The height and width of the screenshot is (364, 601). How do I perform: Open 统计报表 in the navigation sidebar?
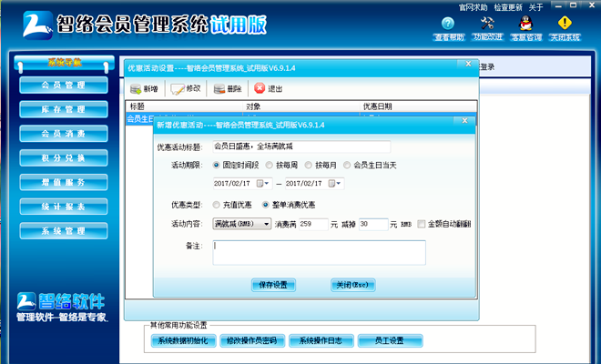64,207
